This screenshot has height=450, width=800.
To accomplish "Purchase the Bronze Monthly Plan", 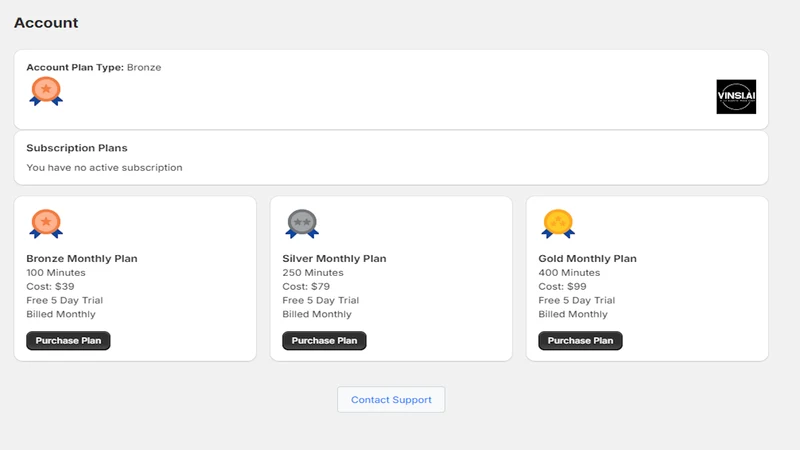I will click(x=68, y=340).
